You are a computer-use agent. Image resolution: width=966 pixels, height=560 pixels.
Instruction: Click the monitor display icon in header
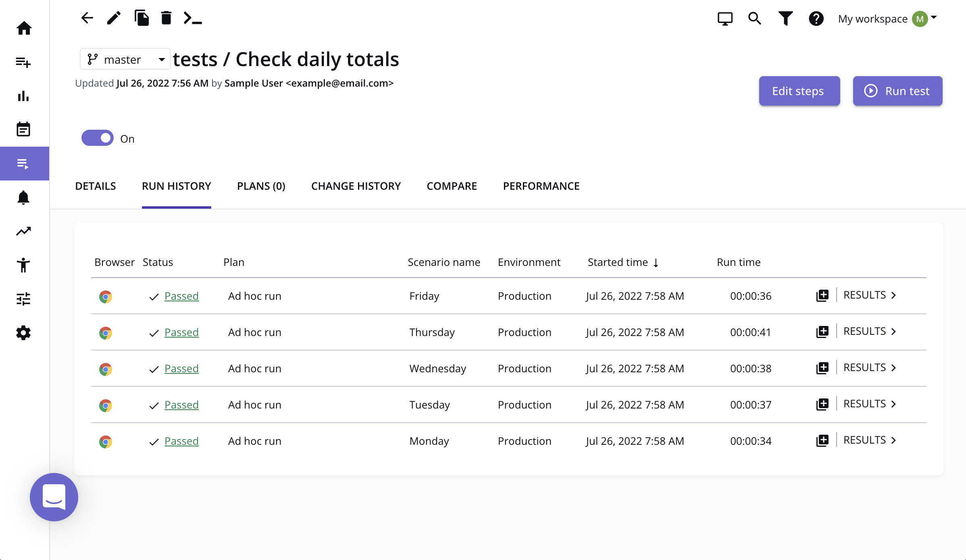725,19
